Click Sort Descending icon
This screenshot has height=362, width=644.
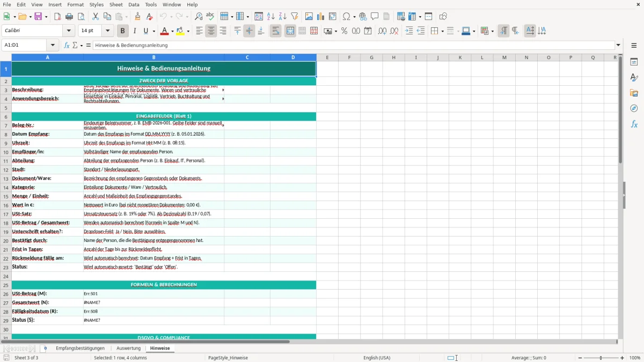click(282, 17)
